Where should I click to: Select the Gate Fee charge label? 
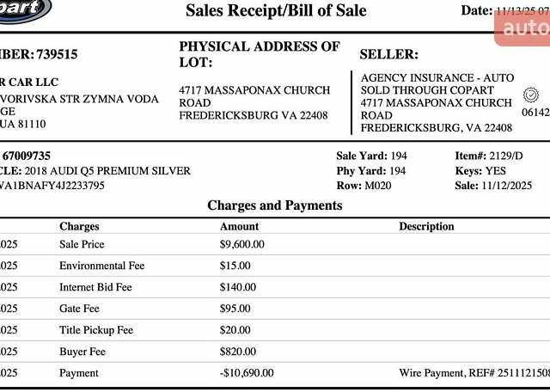tap(79, 309)
